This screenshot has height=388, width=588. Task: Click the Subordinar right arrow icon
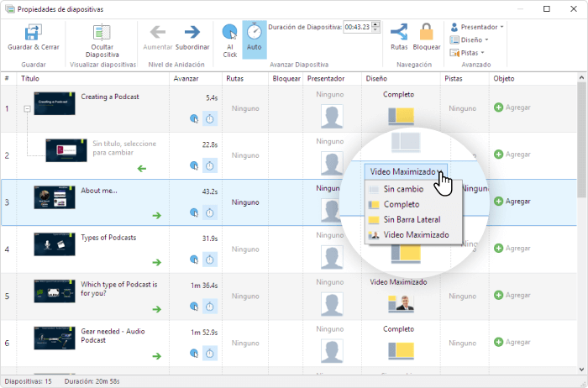(x=192, y=33)
